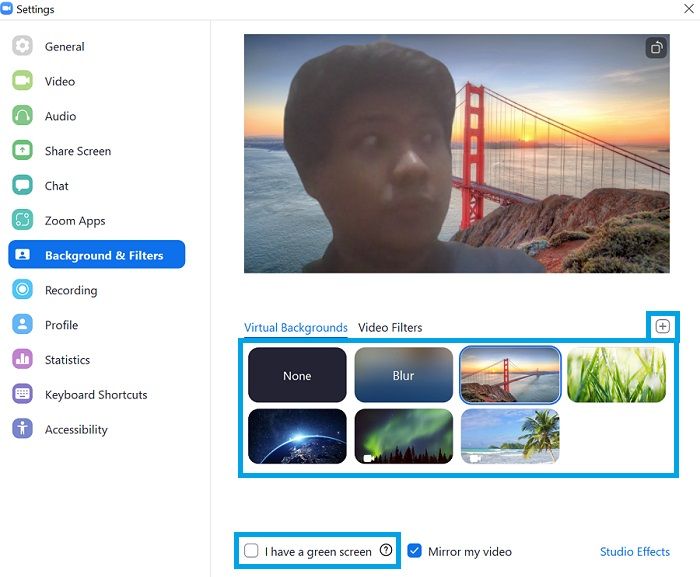
Task: Click the Share Screen icon
Action: pos(22,150)
